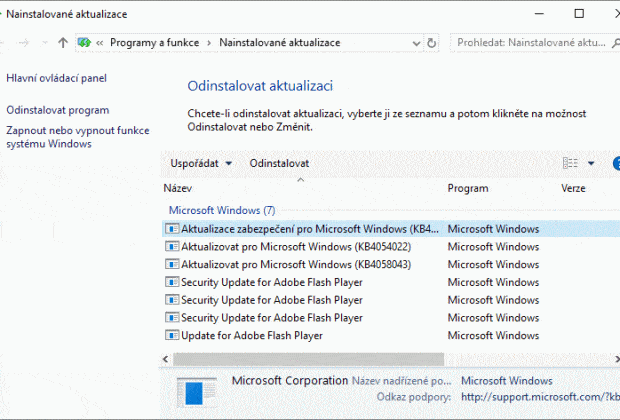Click the horizontal scrollbar right arrow
This screenshot has width=620, height=420.
coord(616,359)
